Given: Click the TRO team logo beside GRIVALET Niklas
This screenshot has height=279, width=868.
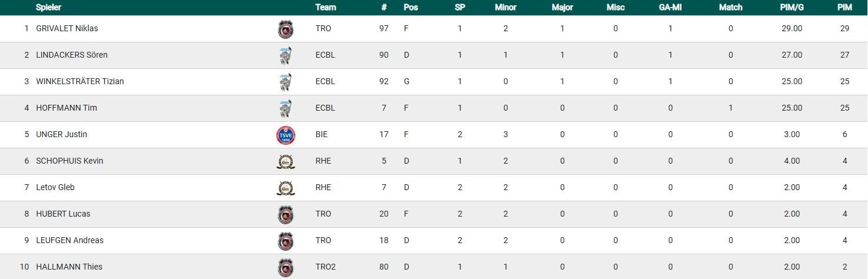Looking at the screenshot, I should (x=286, y=29).
